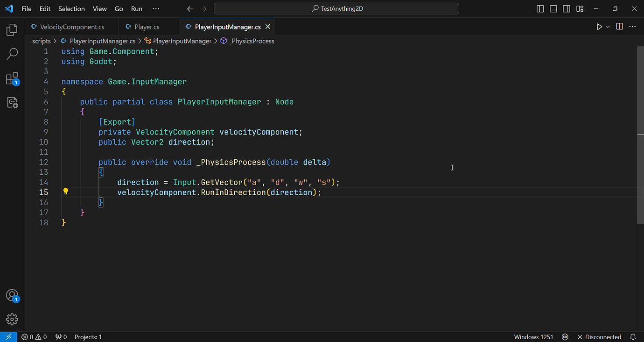Close the PlayerInputManager.cs tab

point(268,27)
